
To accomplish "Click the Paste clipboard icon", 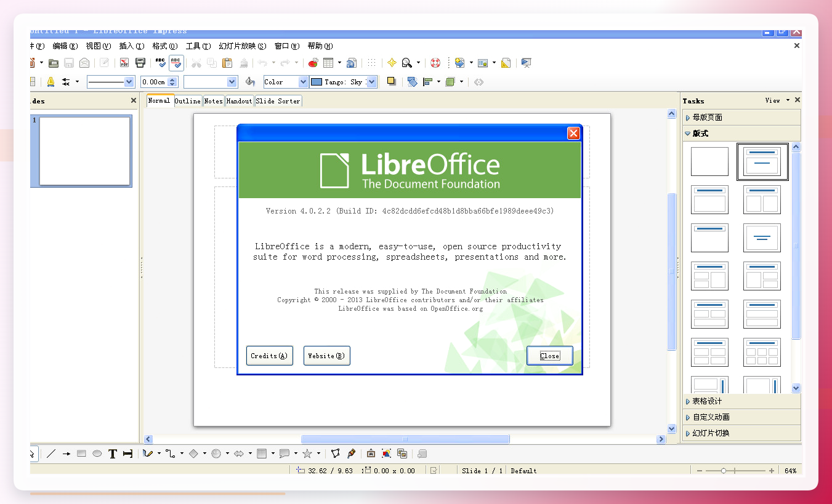I will tap(227, 63).
